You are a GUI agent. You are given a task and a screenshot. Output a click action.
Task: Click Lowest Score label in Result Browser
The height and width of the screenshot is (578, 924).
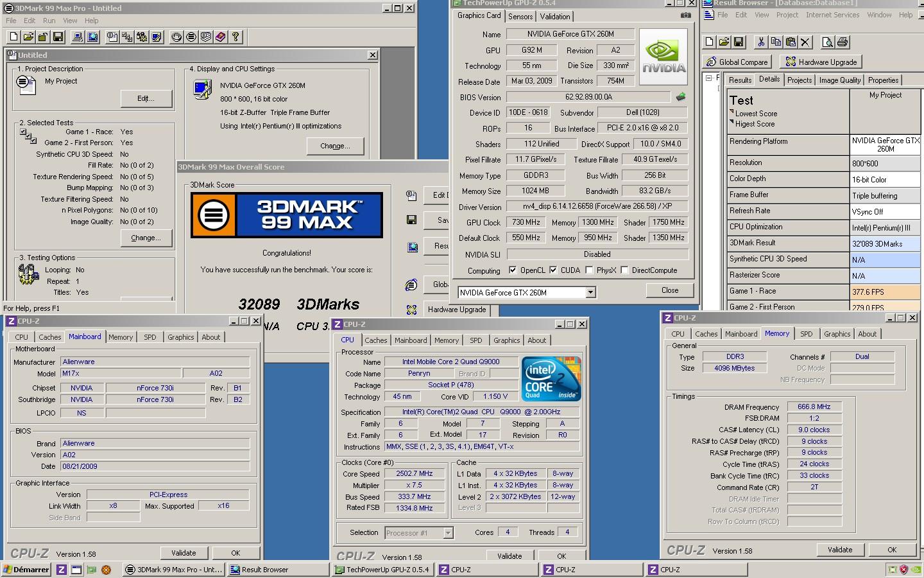756,114
